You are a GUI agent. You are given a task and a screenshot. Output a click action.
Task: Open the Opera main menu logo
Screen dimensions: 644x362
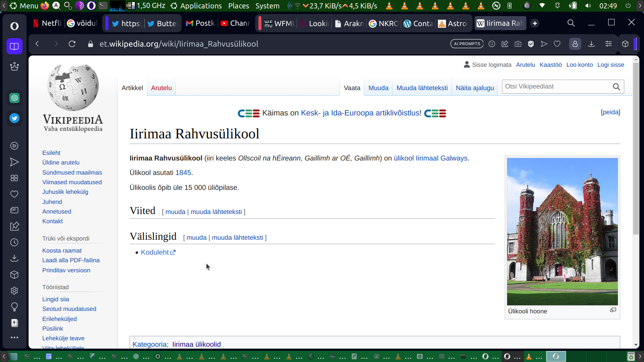tap(14, 26)
